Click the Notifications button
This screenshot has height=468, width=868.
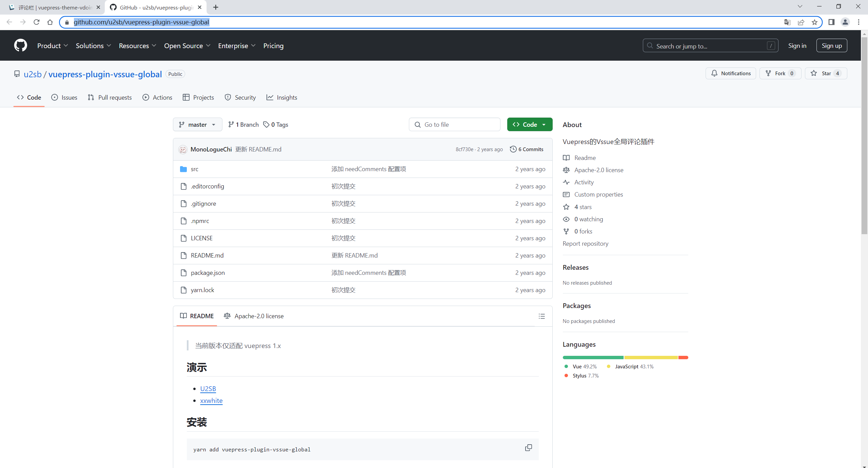[731, 74]
